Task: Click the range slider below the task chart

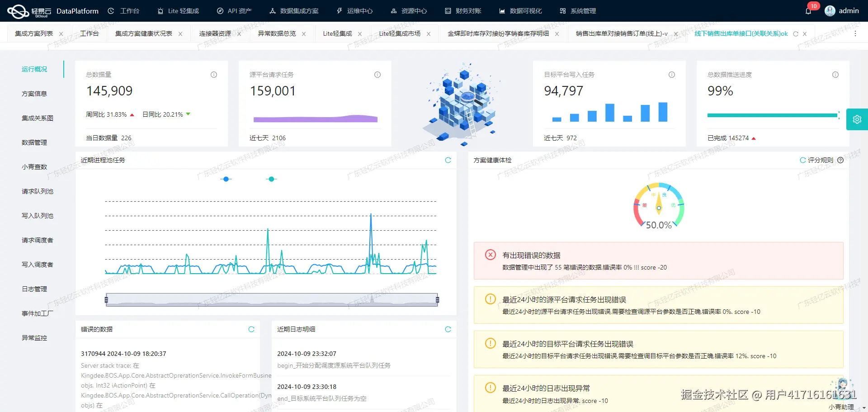Action: coord(271,299)
